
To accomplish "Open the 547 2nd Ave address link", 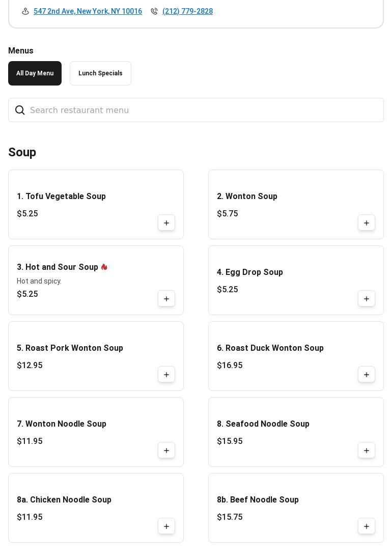I will point(88,11).
